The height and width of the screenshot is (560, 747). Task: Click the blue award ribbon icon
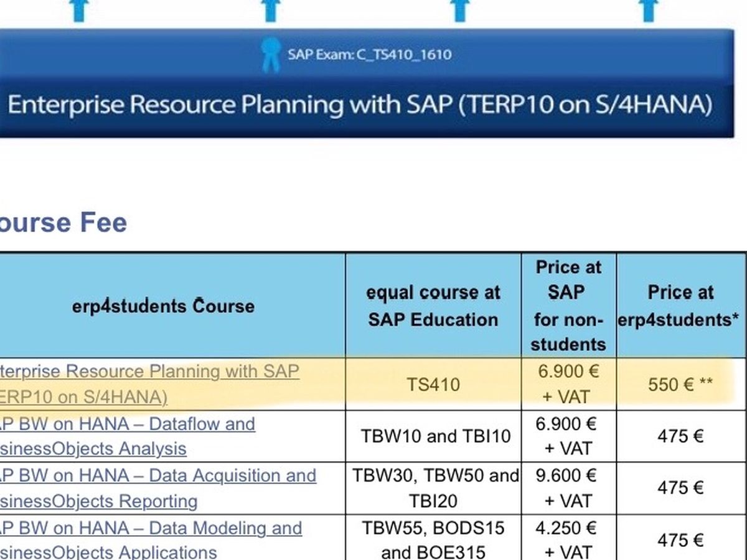click(x=271, y=54)
